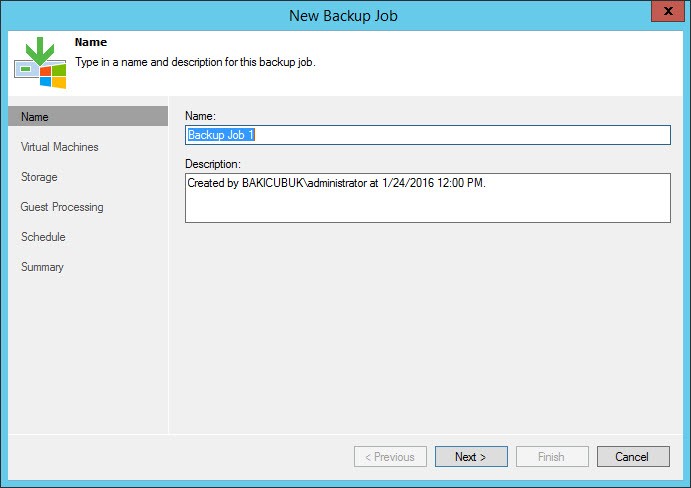Viewport: 691px width, 488px height.
Task: Click inside the Description text box
Action: point(427,198)
